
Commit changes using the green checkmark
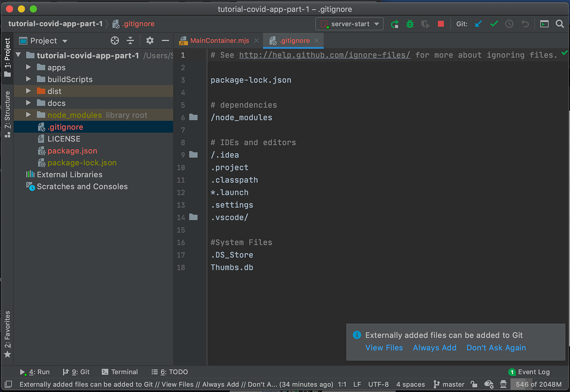pyautogui.click(x=494, y=24)
